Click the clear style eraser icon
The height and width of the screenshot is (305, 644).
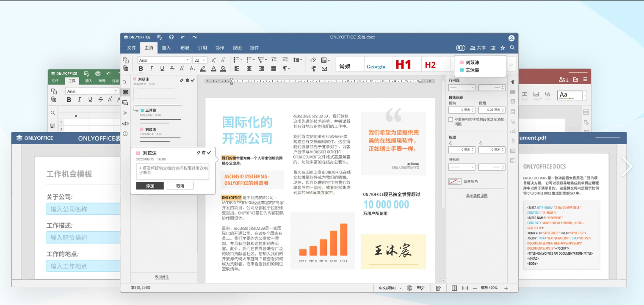tap(313, 60)
